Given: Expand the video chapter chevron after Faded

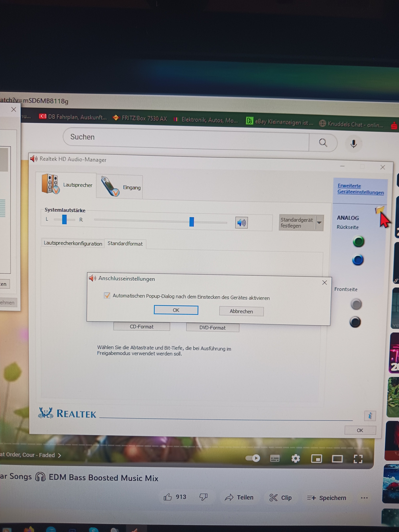Looking at the screenshot, I should (x=59, y=455).
